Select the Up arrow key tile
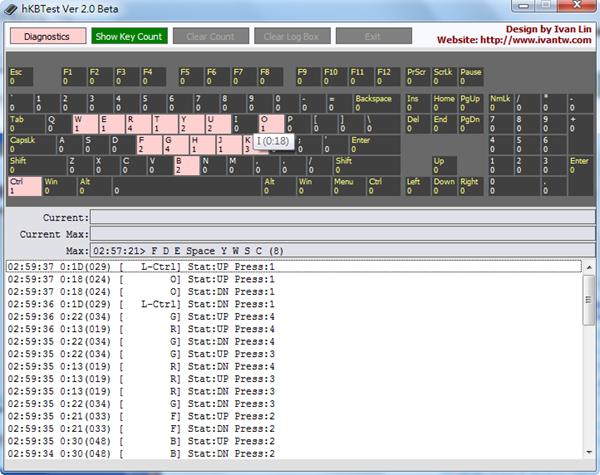 click(442, 165)
